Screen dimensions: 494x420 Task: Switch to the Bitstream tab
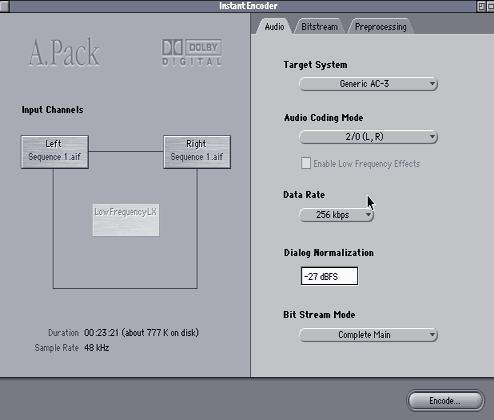click(x=319, y=27)
